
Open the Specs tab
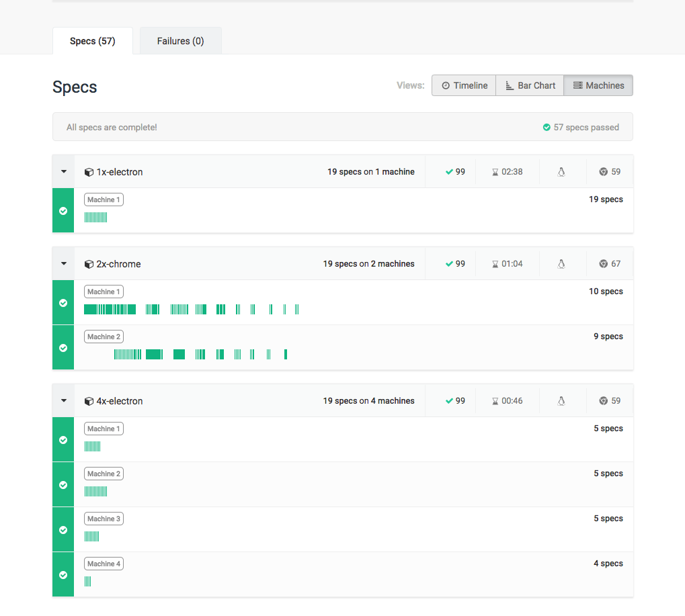click(92, 40)
